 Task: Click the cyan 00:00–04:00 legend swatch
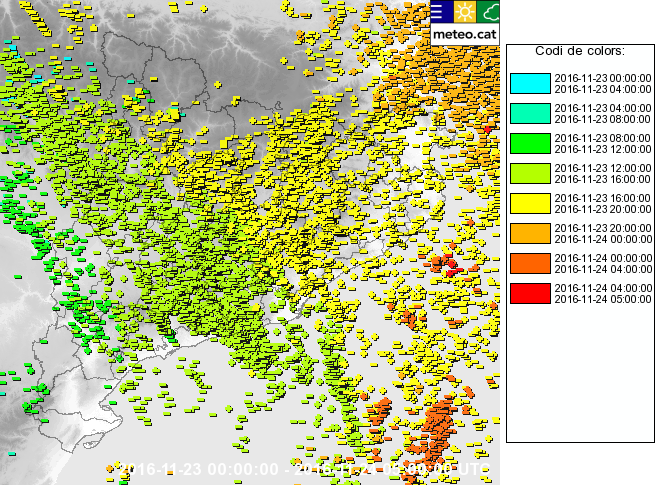pyautogui.click(x=530, y=83)
